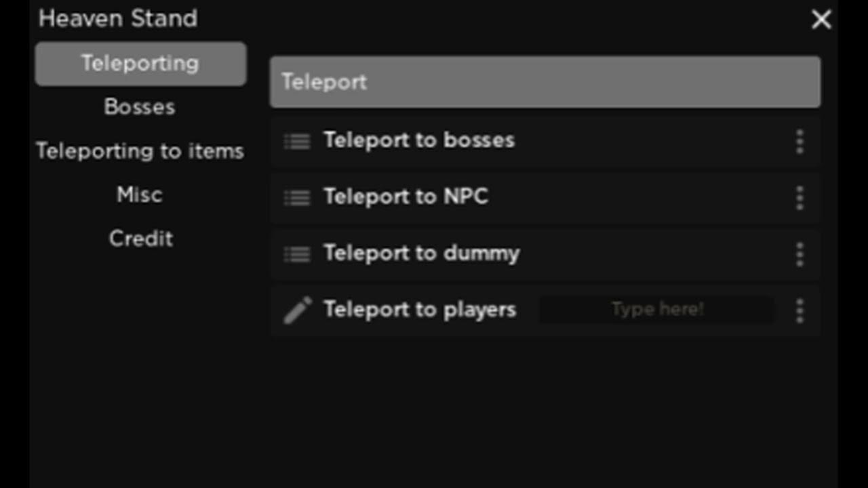868x488 pixels.
Task: Show the Credit tab
Action: (140, 239)
